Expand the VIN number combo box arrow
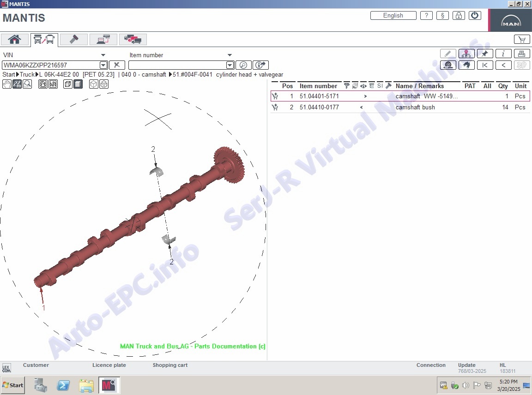The image size is (532, 395). pyautogui.click(x=103, y=65)
